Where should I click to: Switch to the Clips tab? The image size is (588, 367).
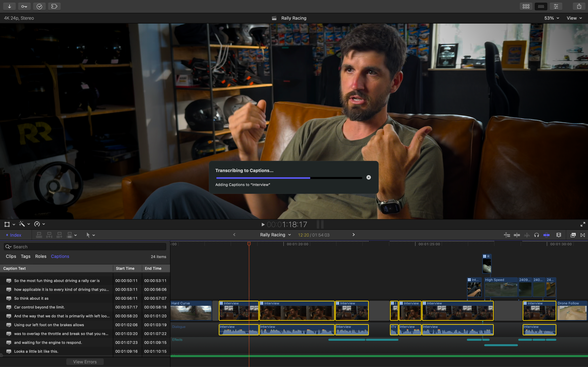[11, 256]
